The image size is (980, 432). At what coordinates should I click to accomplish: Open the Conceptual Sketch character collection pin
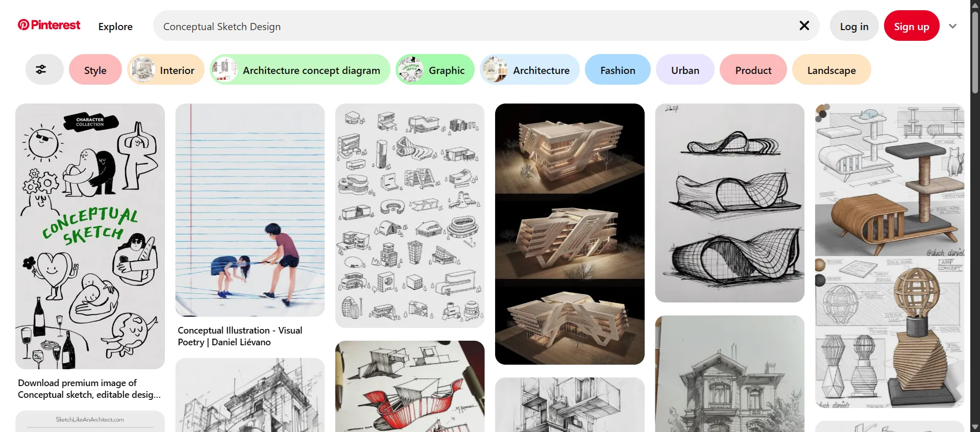pos(90,236)
